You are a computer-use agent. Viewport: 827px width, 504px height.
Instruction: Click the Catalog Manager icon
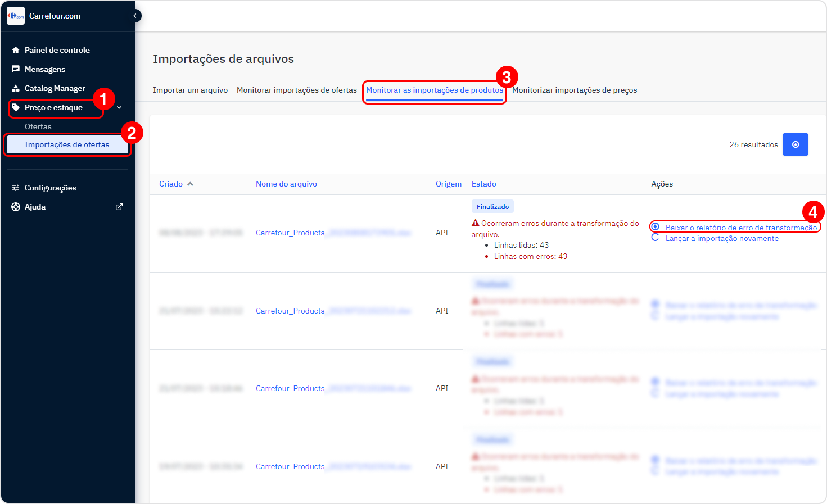[16, 88]
